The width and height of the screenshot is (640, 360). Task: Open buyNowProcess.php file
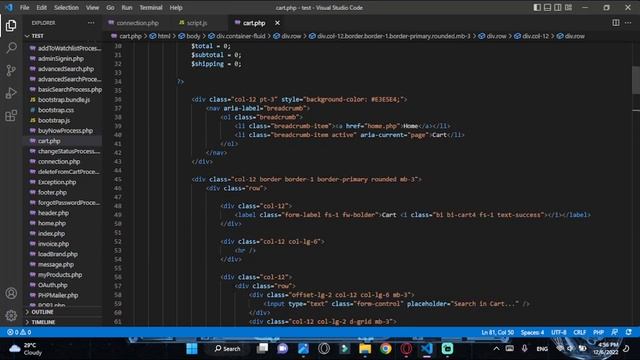click(x=65, y=131)
